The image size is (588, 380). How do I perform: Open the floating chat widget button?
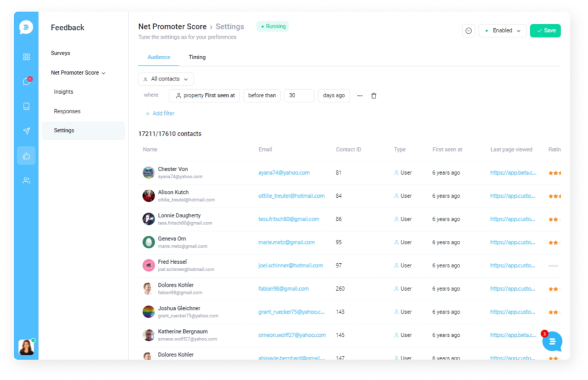click(552, 341)
